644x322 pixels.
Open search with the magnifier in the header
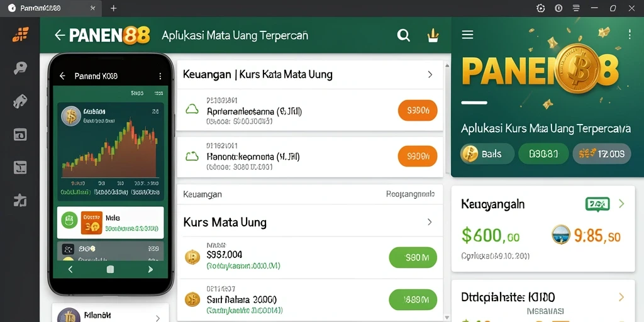403,36
